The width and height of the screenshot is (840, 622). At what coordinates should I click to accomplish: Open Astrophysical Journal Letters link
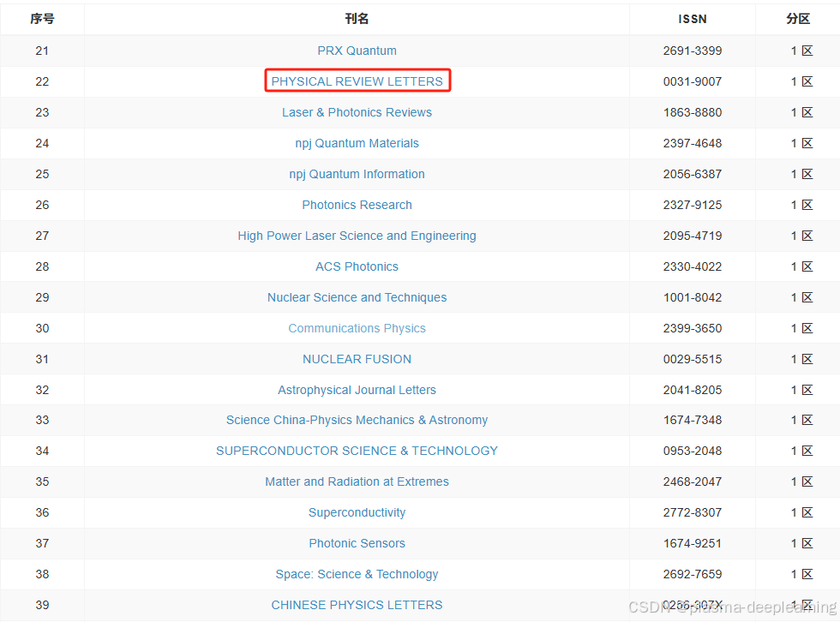tap(357, 390)
